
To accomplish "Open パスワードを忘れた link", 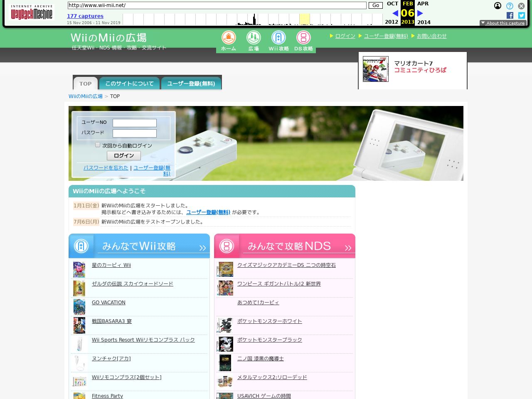I will (x=106, y=168).
